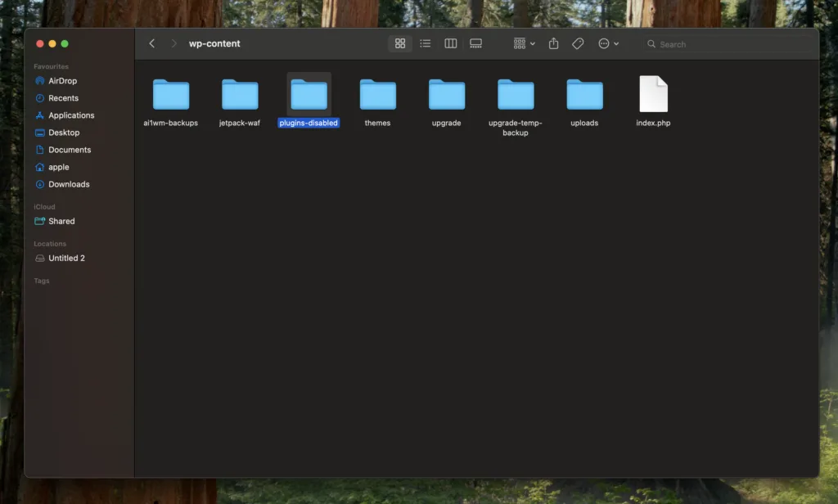838x504 pixels.
Task: Open the Tags icon
Action: point(578,43)
